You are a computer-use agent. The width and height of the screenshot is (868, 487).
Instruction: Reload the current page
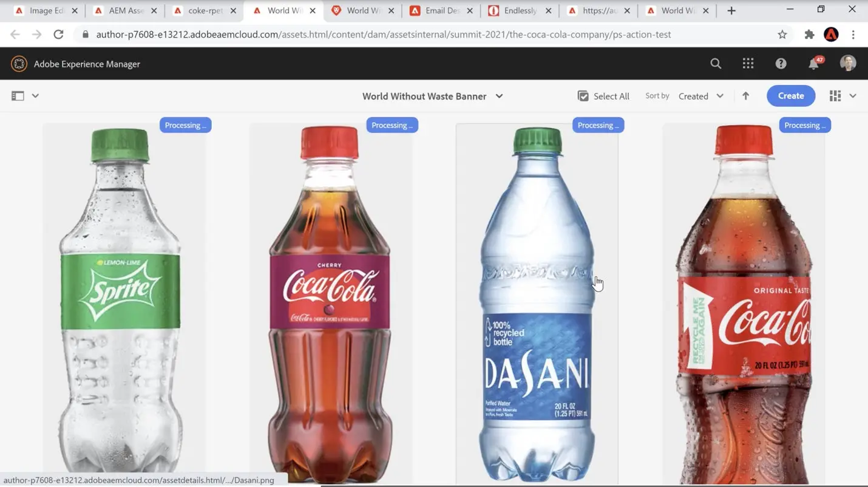click(58, 35)
